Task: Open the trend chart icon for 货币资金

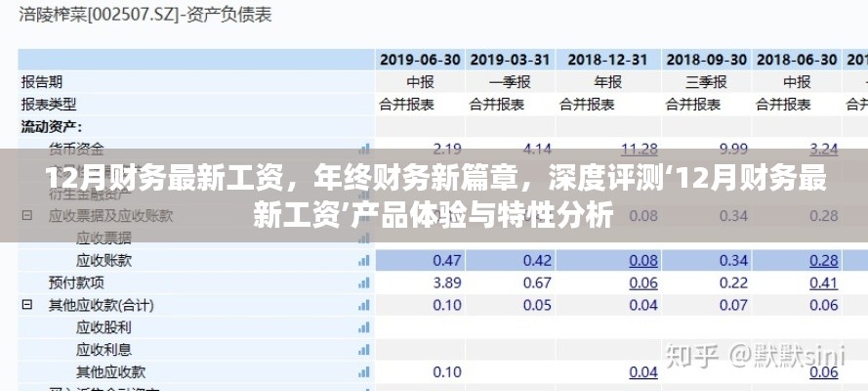Action: pyautogui.click(x=364, y=149)
